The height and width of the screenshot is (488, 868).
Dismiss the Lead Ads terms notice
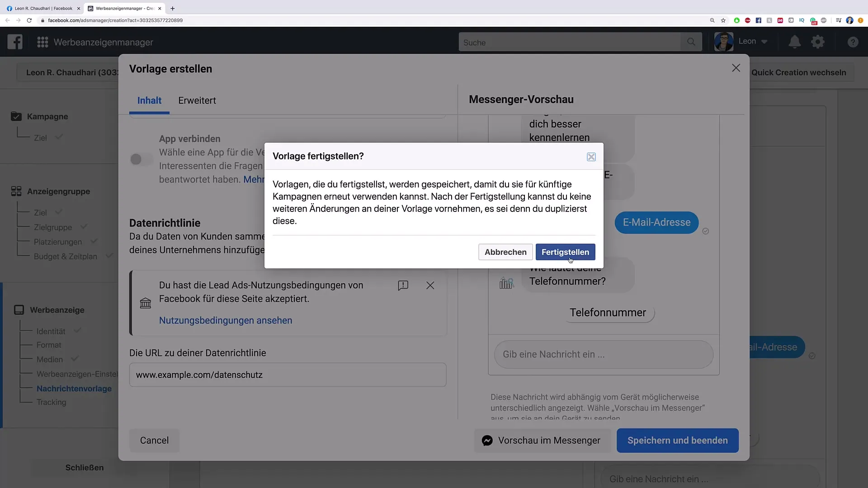[430, 286]
